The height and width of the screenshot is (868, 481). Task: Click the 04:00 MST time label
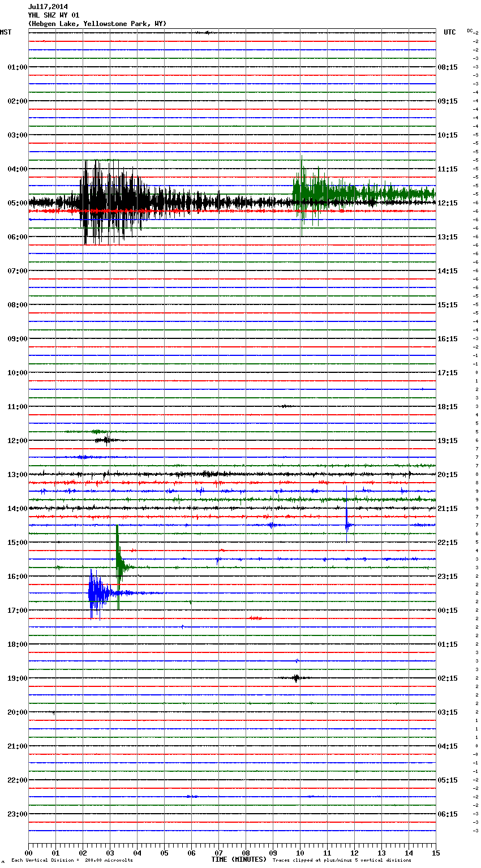click(18, 169)
